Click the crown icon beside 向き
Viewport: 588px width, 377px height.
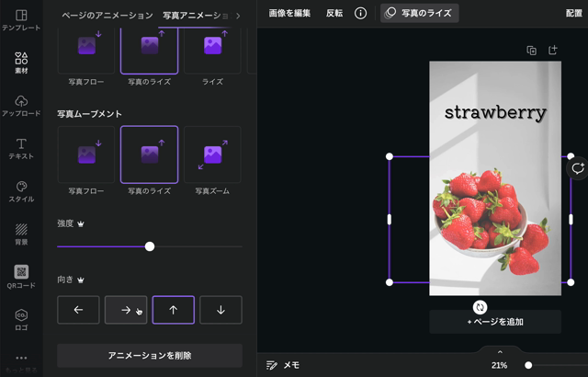pyautogui.click(x=81, y=280)
